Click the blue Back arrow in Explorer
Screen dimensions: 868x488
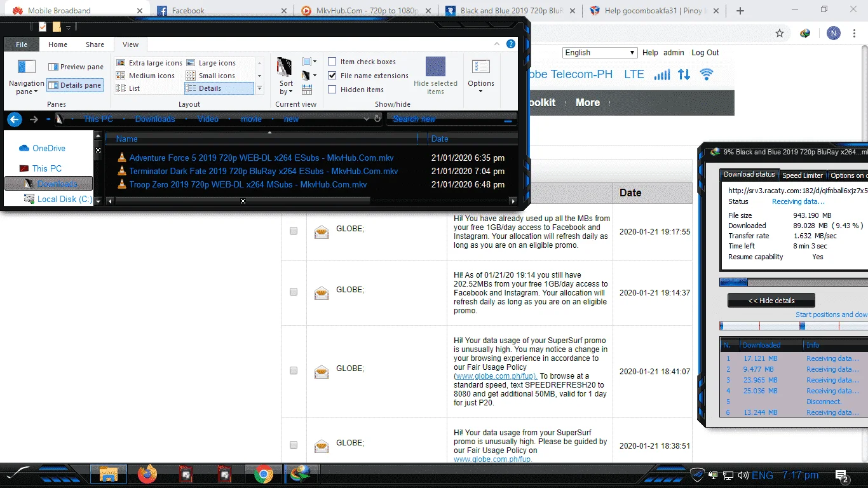pos(15,119)
